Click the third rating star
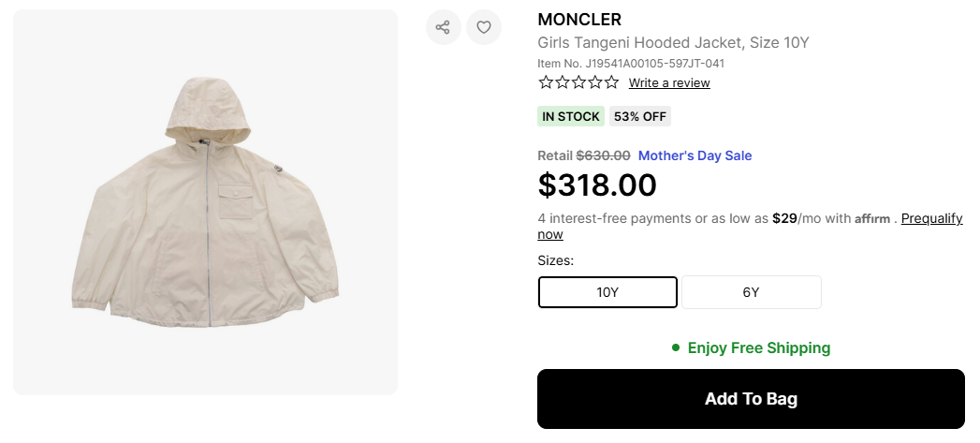Screen dimensions: 980x443 pyautogui.click(x=578, y=82)
